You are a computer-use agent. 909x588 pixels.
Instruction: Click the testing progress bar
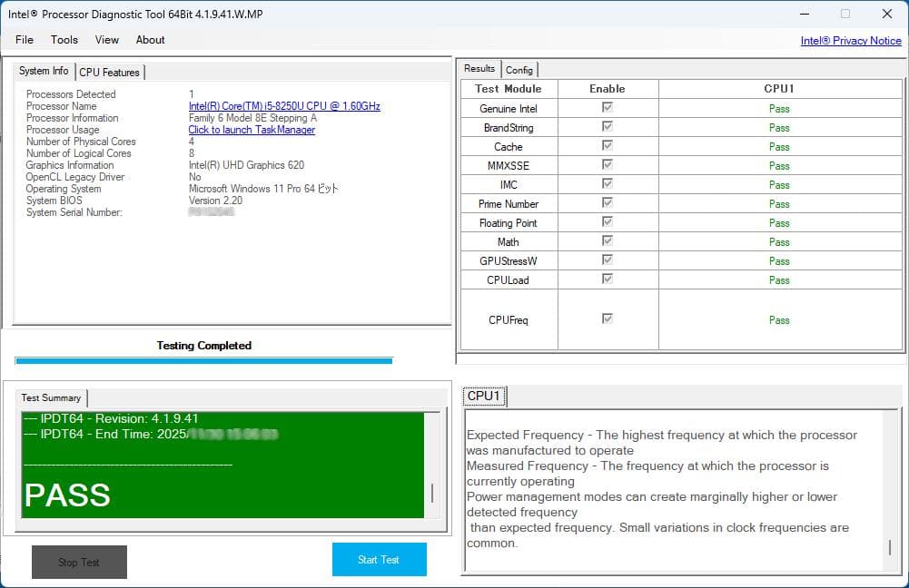pos(203,360)
